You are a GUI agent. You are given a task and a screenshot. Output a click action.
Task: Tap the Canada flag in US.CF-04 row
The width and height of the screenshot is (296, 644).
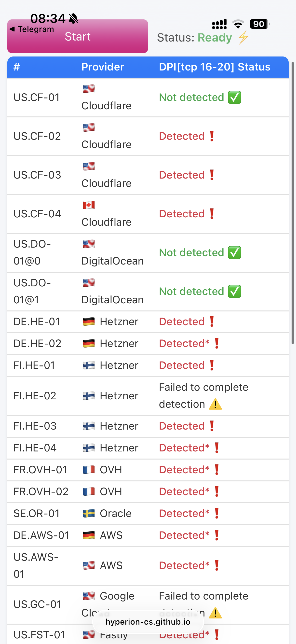pos(89,205)
